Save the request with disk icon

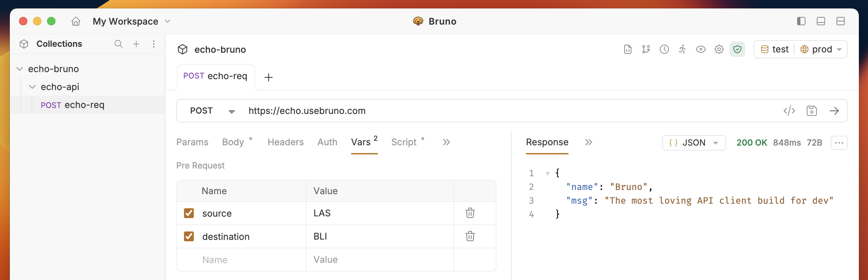tap(812, 111)
